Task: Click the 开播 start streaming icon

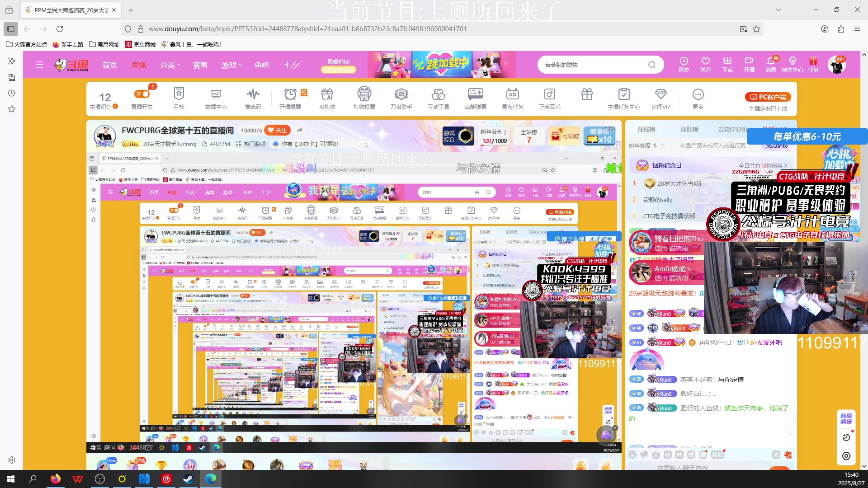Action: pos(749,65)
